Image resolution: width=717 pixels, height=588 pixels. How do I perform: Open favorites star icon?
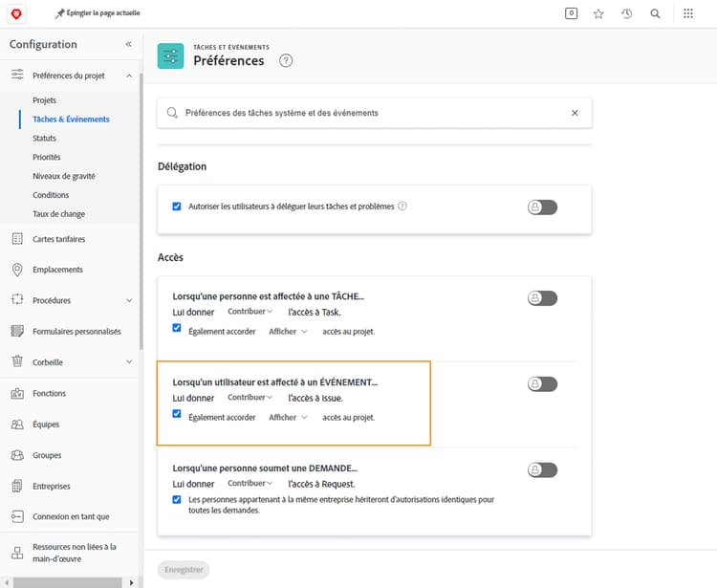[x=598, y=13]
